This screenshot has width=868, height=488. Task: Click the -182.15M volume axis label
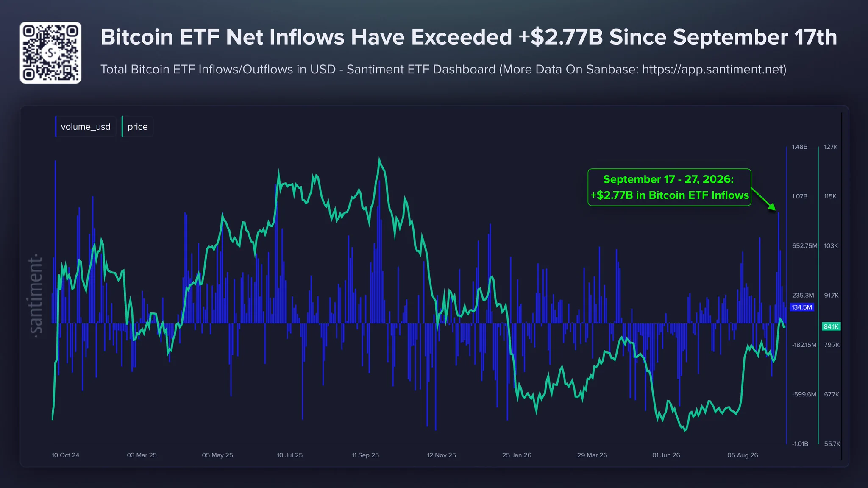coord(804,345)
